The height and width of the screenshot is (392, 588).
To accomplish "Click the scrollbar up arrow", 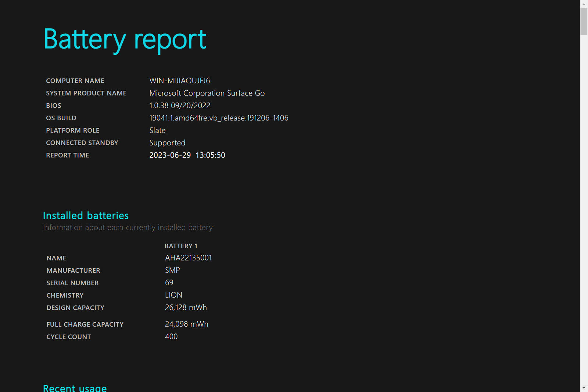I will 584,4.
